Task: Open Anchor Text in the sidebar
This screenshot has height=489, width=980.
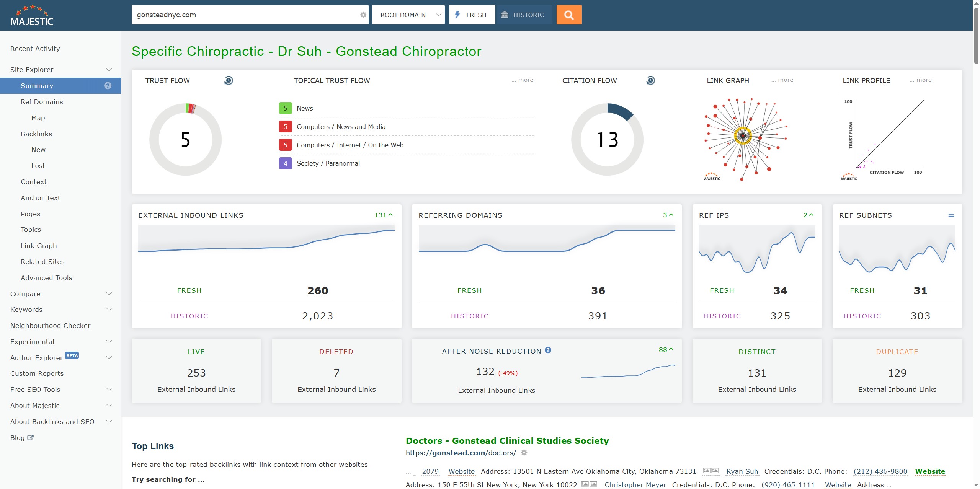Action: tap(41, 198)
